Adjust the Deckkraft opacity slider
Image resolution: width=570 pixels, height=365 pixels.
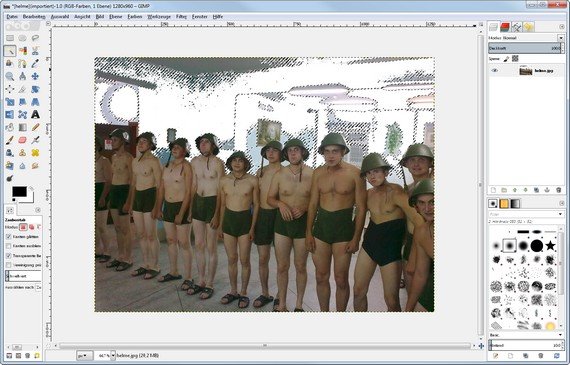[526, 48]
